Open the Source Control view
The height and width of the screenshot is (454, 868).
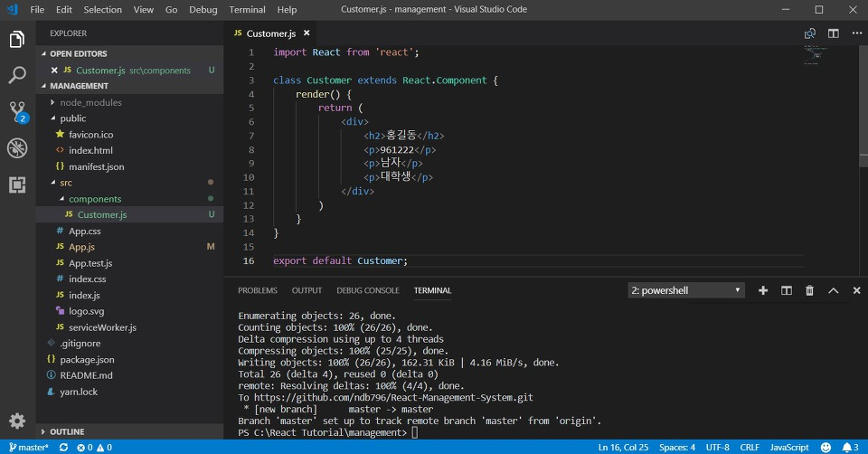17,111
